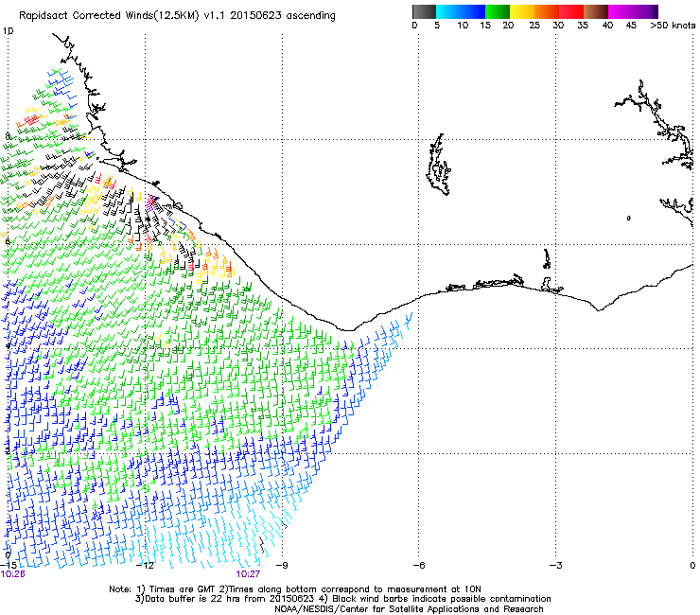Click the 'NOAA/NESDIS/Center for Satellite Applications' credit line
The width and height of the screenshot is (700, 615).
(409, 609)
